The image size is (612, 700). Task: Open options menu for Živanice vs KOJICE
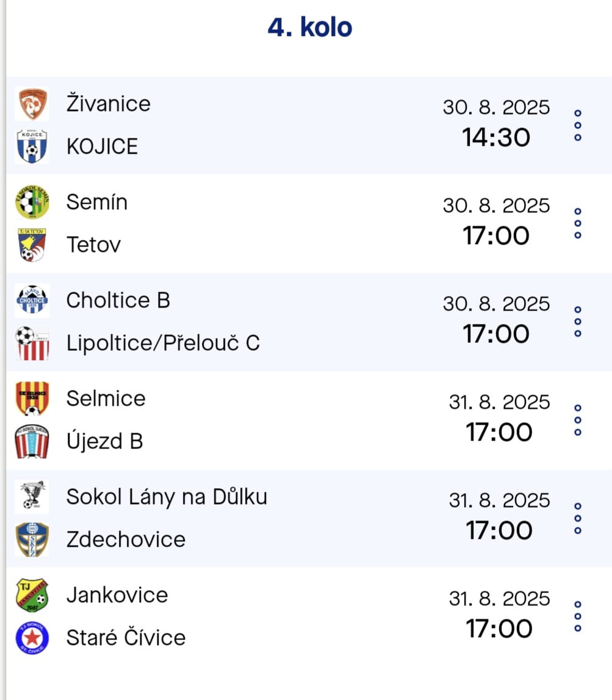pyautogui.click(x=578, y=126)
